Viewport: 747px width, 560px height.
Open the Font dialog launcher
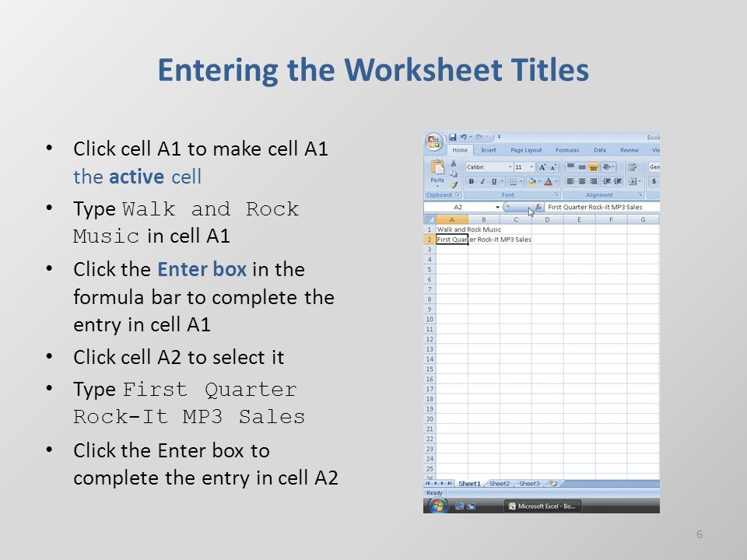pos(556,194)
